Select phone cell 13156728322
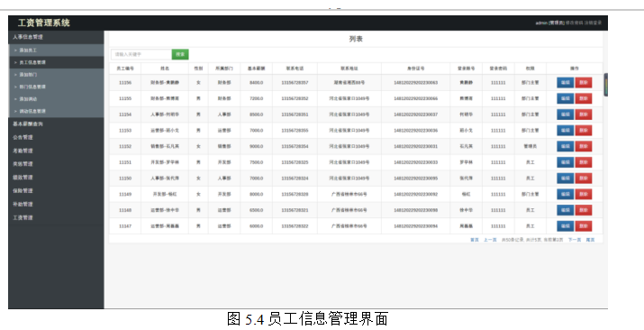The image size is (644, 330). click(x=295, y=226)
